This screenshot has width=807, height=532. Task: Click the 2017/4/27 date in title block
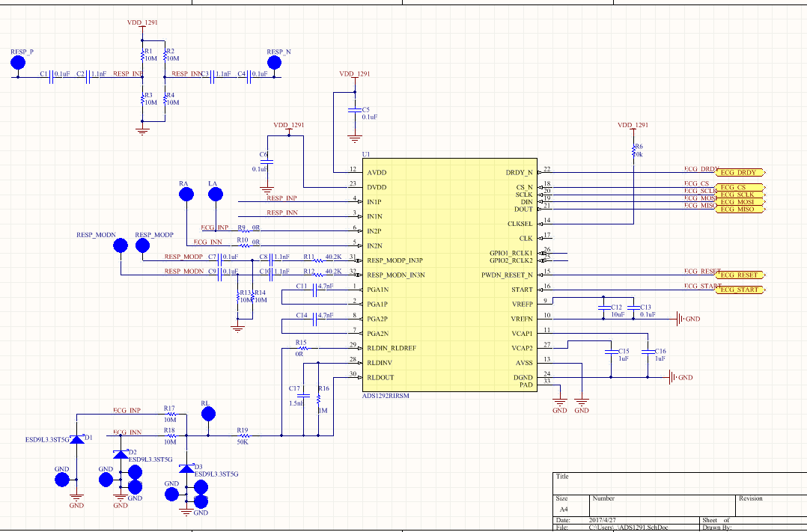[602, 520]
